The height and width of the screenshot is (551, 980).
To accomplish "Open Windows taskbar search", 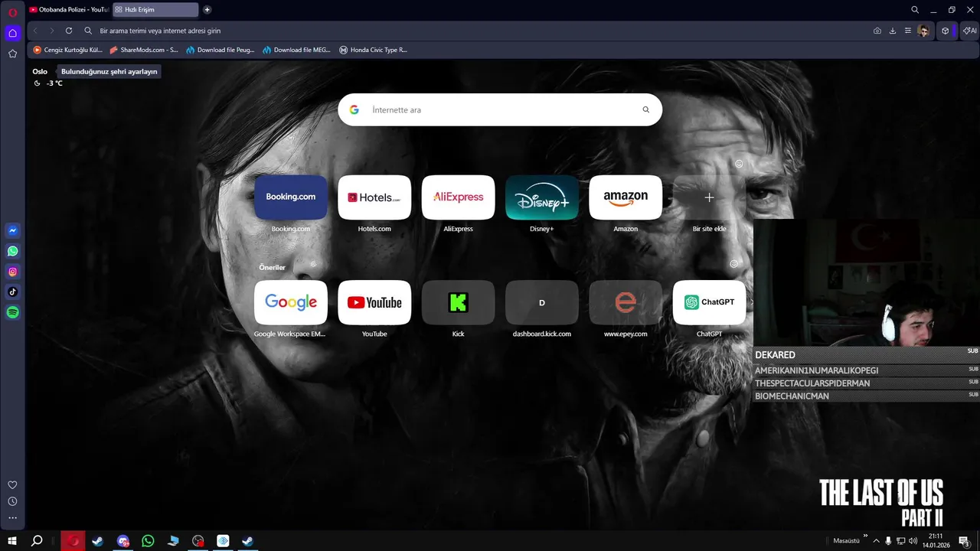I will coord(37,541).
